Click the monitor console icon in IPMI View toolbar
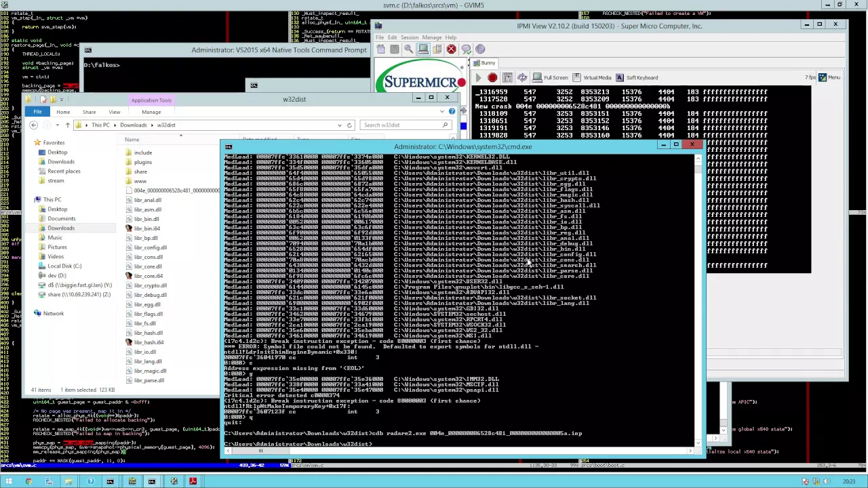868x488 pixels. click(x=422, y=49)
